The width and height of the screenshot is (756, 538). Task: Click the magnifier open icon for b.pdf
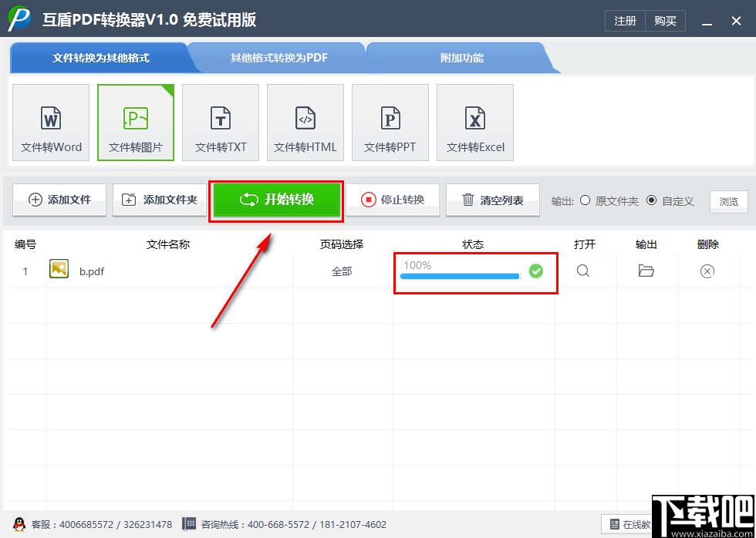pyautogui.click(x=583, y=271)
